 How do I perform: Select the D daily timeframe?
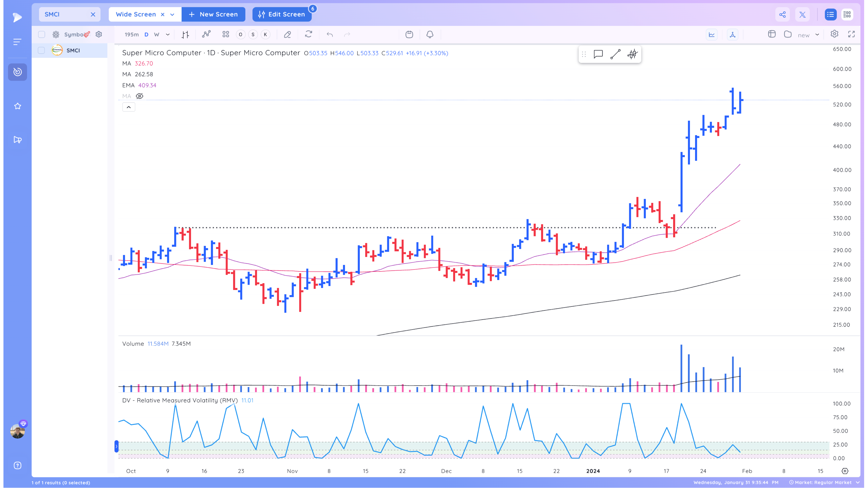pos(146,34)
